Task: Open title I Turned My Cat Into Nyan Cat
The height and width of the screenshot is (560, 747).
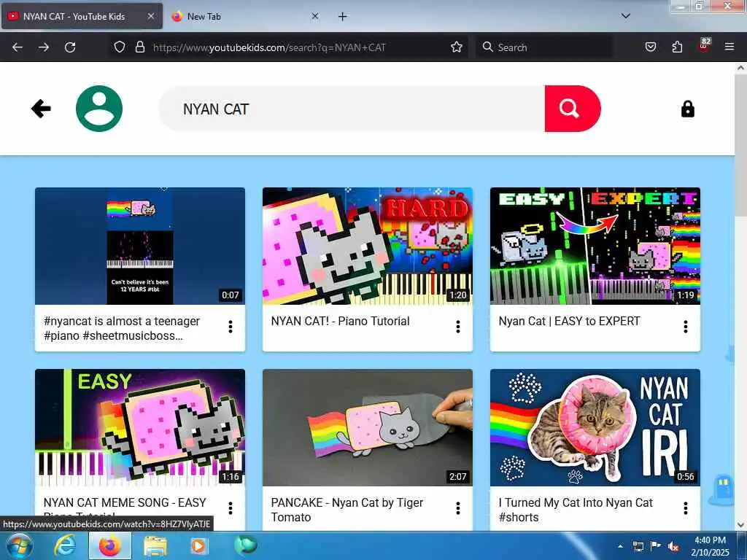Action: [576, 510]
